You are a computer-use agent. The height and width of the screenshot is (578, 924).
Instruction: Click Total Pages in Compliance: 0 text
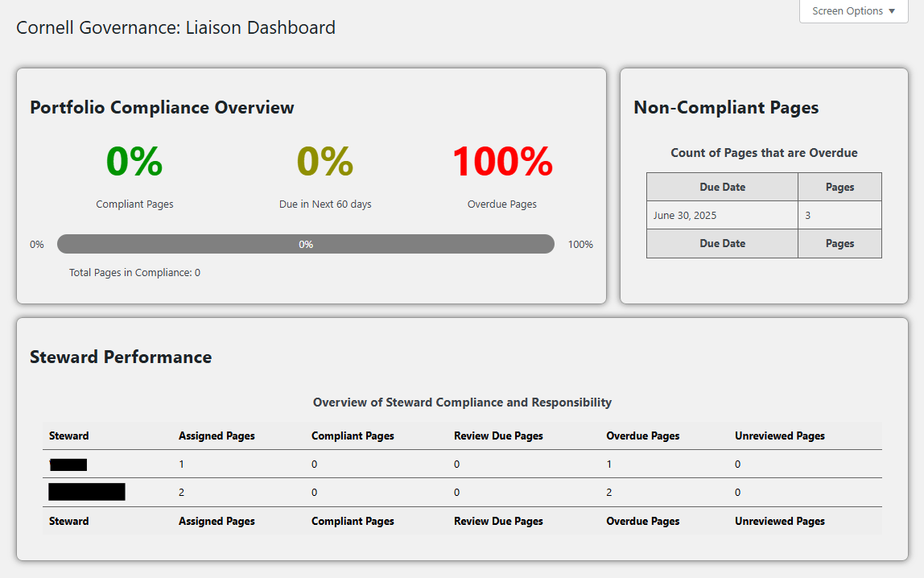(x=134, y=272)
